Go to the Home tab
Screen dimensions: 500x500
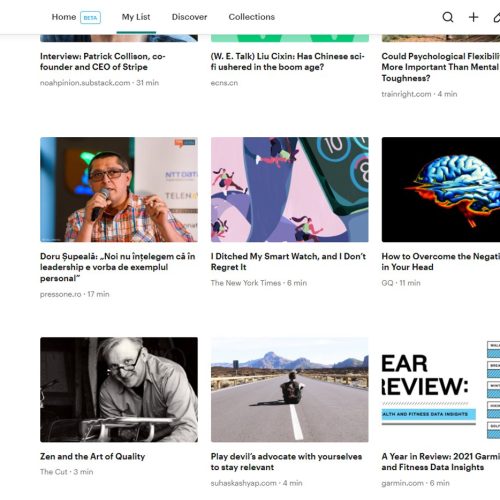64,17
